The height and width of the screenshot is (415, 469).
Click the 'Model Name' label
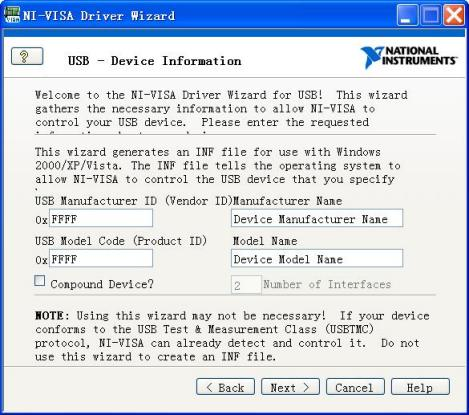265,241
